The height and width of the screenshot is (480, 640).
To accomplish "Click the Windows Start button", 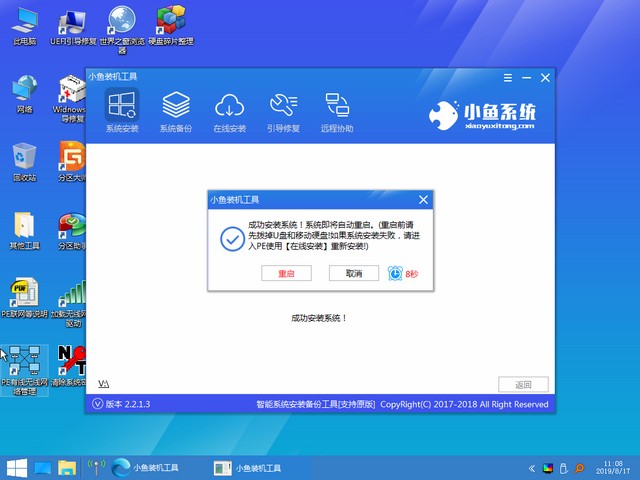I will click(16, 467).
